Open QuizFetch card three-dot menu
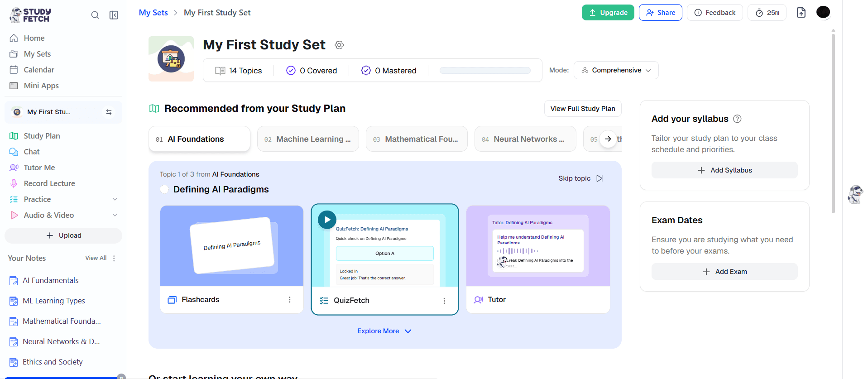The height and width of the screenshot is (379, 868). pyautogui.click(x=444, y=301)
